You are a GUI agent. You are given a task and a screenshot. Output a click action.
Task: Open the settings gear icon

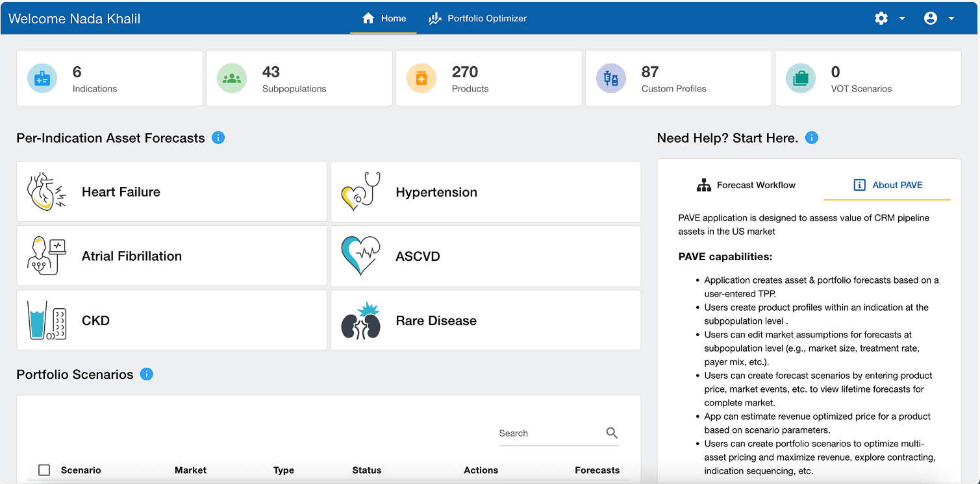881,18
